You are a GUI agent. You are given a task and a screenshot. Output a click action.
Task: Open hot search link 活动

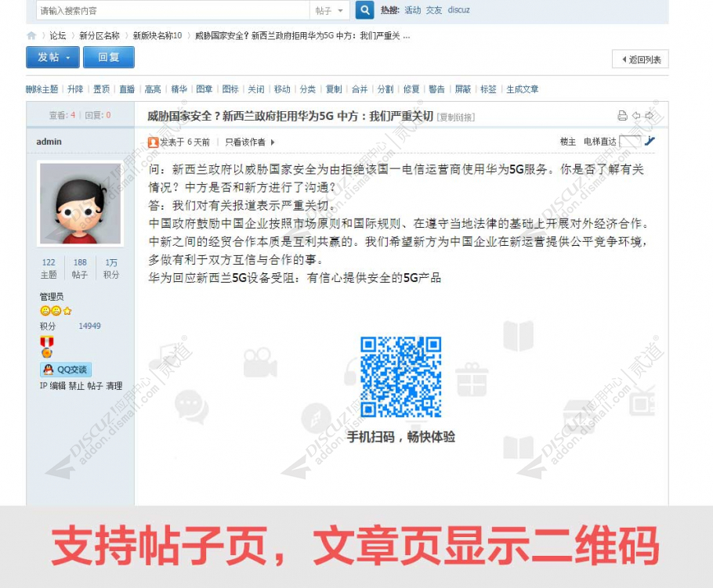412,10
